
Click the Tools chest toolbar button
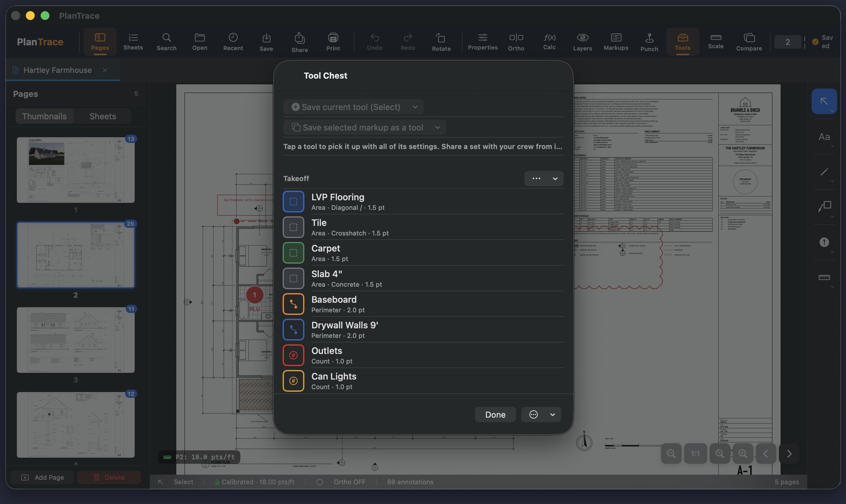pos(682,42)
